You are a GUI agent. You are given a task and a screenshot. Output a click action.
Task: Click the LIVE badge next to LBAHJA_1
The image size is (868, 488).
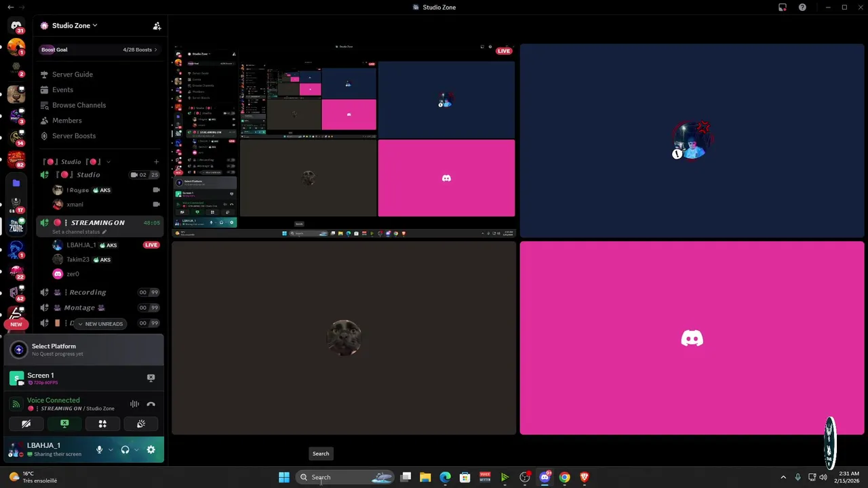151,245
